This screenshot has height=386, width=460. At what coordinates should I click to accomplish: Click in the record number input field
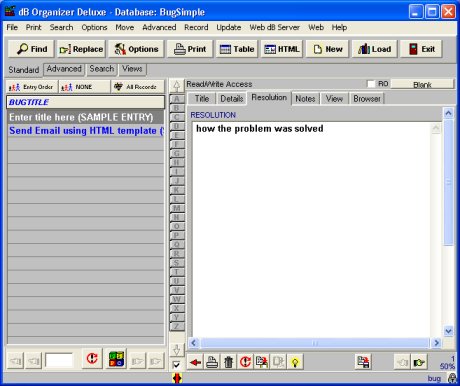(x=59, y=361)
